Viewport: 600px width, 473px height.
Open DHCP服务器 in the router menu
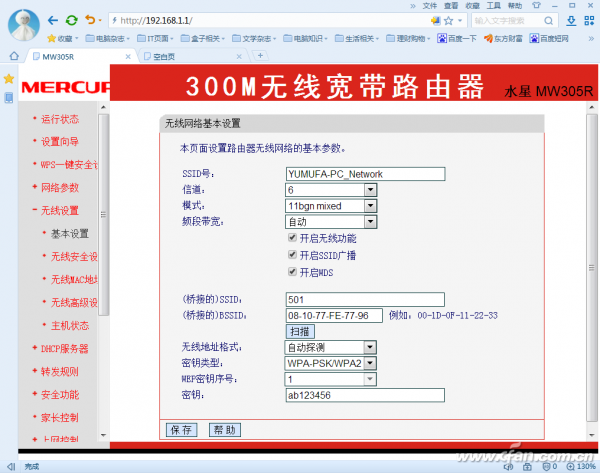pos(65,349)
